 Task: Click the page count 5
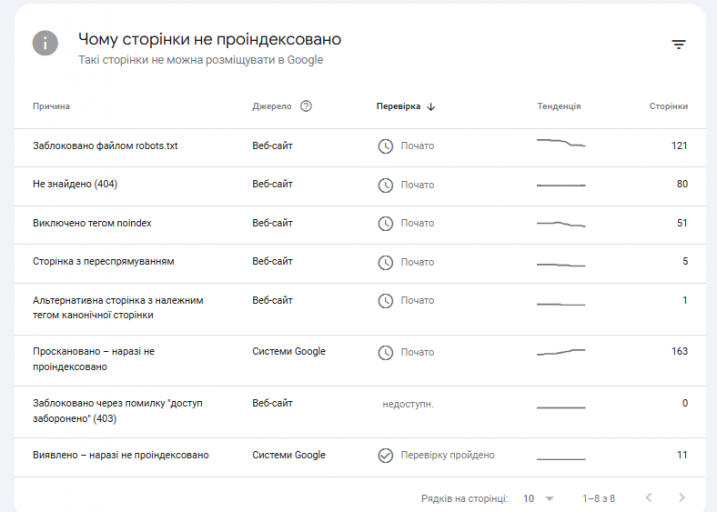(x=685, y=261)
